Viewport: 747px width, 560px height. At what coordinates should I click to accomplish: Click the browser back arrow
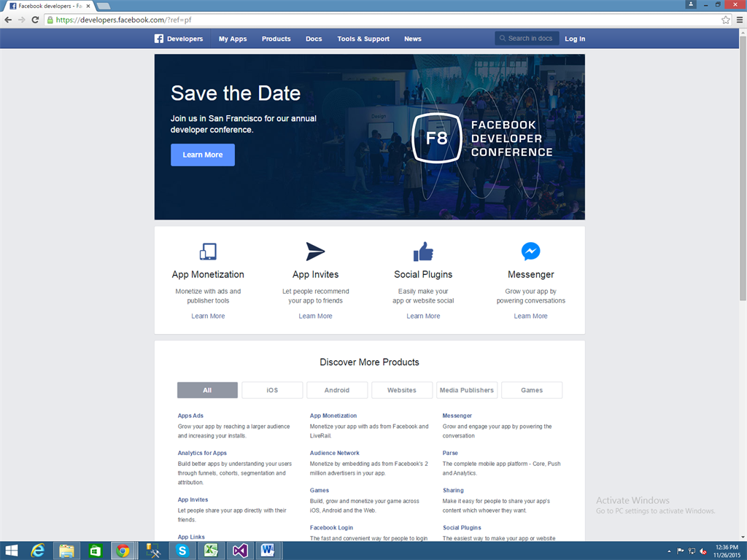point(8,20)
